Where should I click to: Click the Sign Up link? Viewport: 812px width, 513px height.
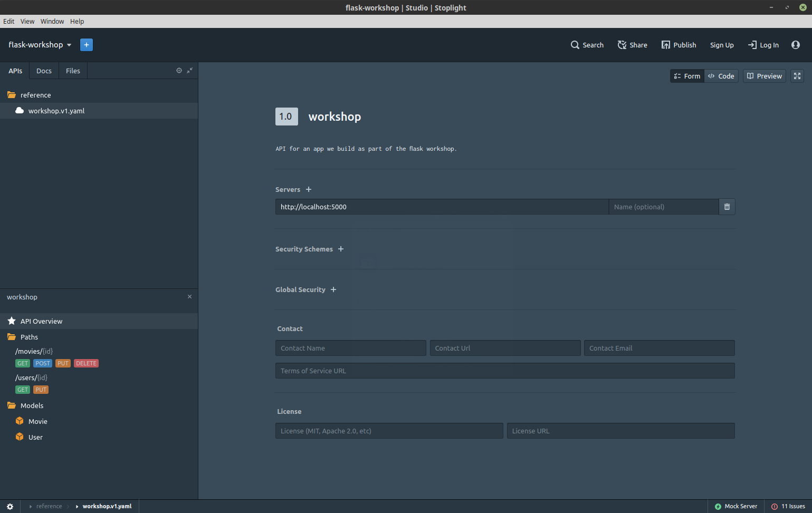pos(722,45)
